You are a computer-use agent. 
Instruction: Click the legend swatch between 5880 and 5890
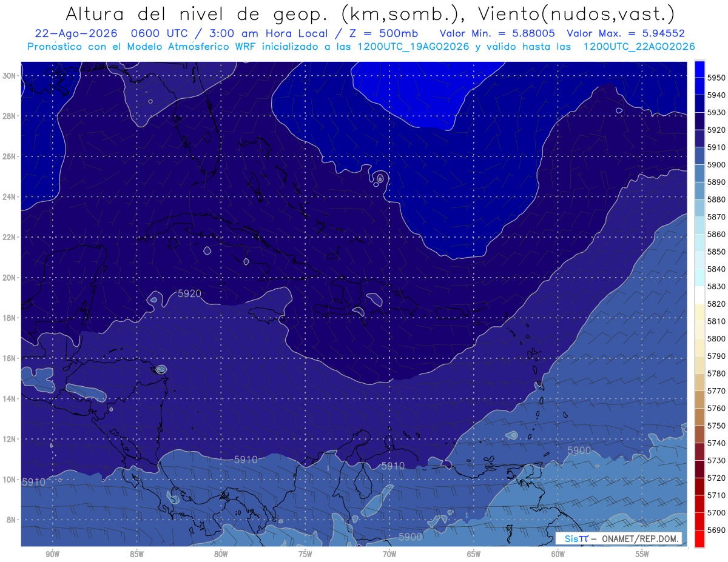coord(699,191)
